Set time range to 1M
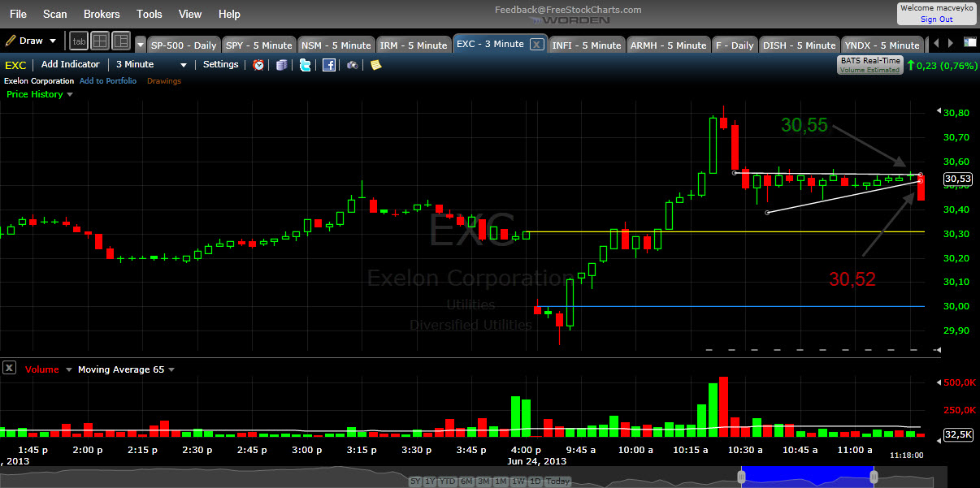 [x=499, y=482]
